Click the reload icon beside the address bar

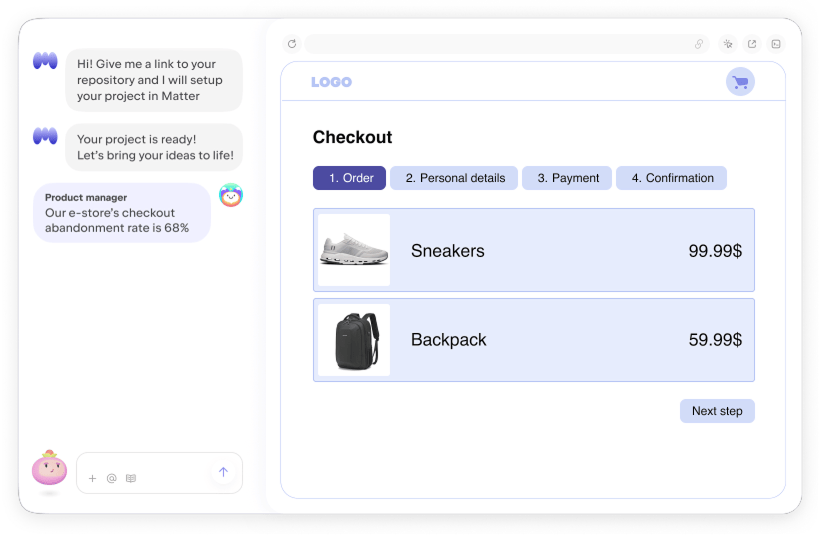pos(292,44)
